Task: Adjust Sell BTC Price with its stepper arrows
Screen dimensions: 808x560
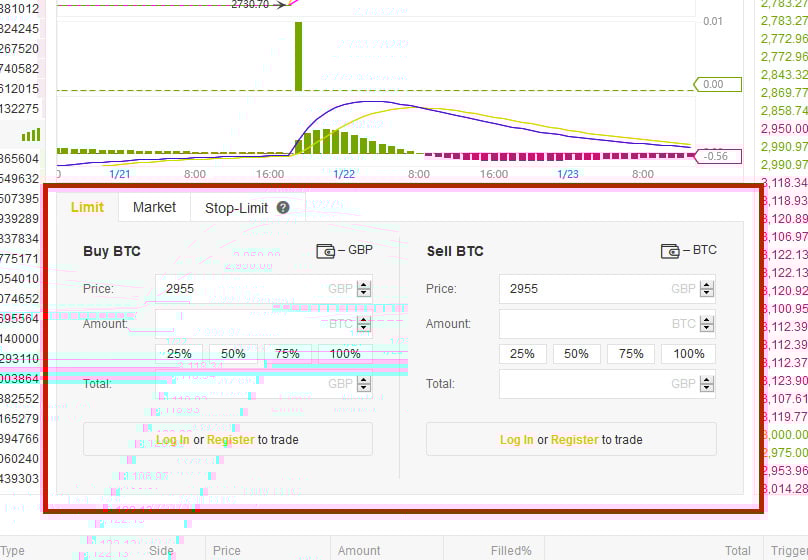Action: 707,289
